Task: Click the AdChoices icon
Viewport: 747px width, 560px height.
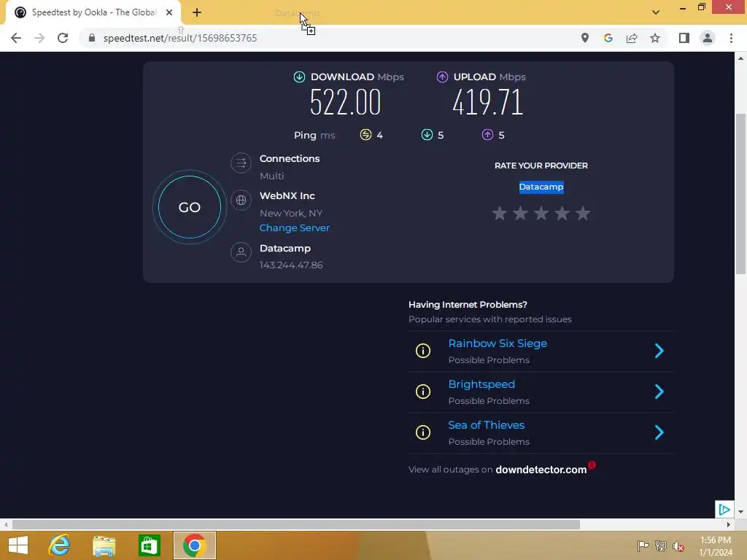Action: 724,510
